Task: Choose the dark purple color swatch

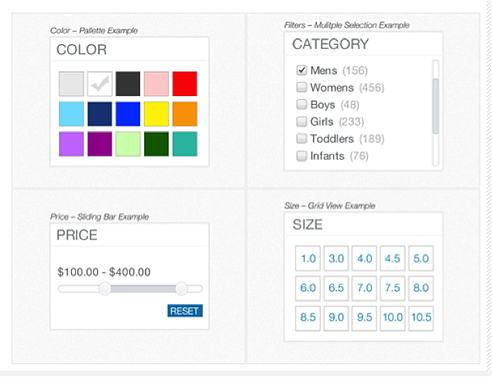Action: pyautogui.click(x=100, y=144)
